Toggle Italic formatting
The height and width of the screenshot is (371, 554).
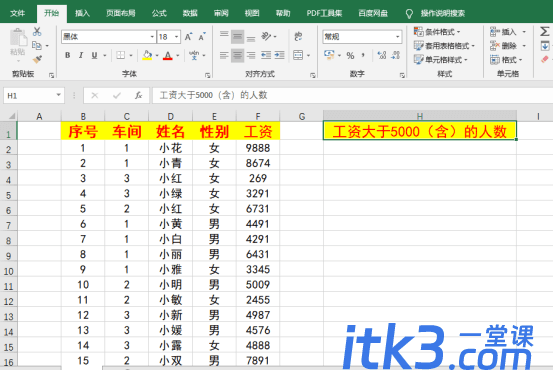tap(81, 55)
